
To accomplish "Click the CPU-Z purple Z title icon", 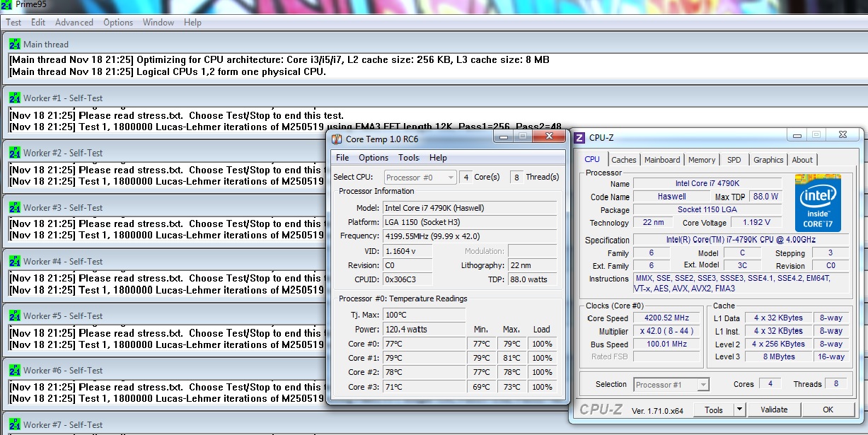I will (x=578, y=137).
